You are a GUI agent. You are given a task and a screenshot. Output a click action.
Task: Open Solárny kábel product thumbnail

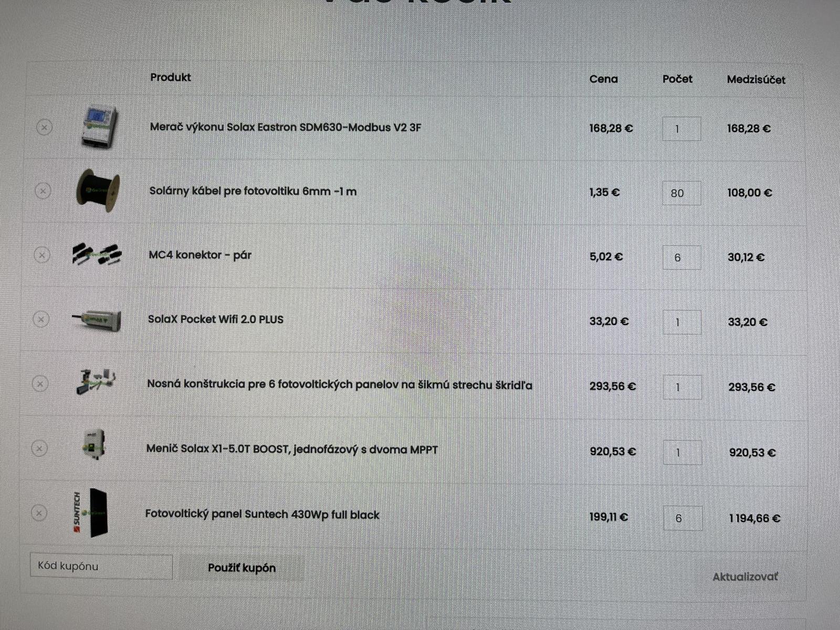[x=98, y=191]
